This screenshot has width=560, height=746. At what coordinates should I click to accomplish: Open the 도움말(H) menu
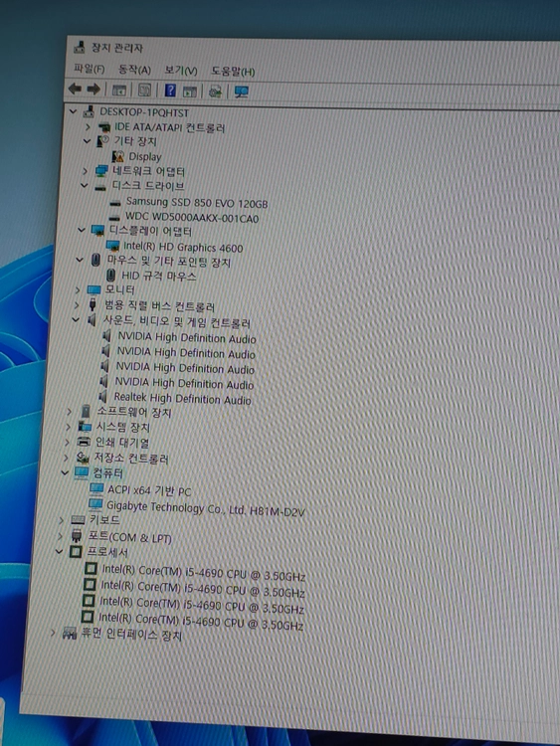click(233, 72)
